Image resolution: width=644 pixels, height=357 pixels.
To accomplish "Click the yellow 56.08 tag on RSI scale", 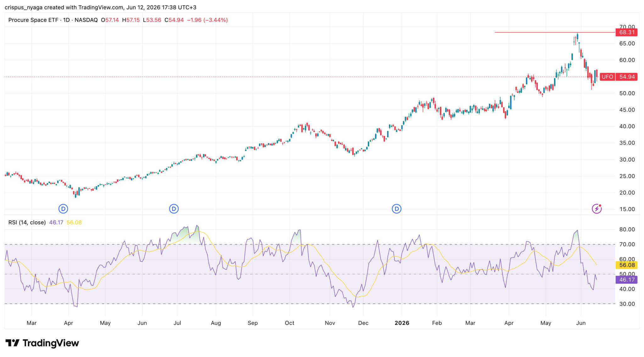I will (626, 265).
